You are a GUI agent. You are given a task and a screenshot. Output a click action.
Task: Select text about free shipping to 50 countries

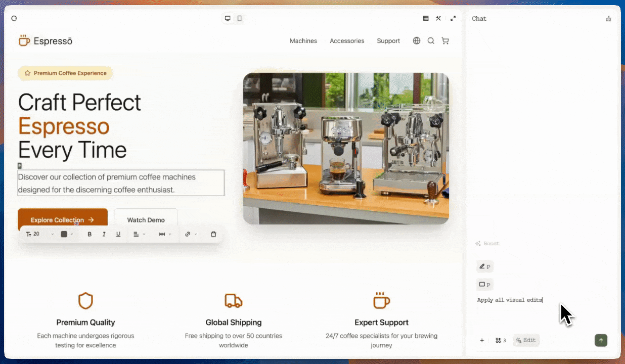coord(234,340)
